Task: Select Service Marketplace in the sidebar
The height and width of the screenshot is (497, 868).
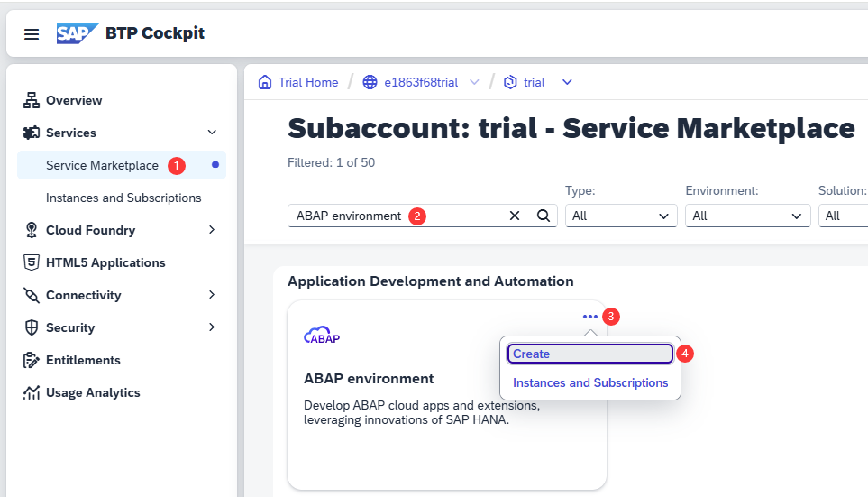Action: 122,165
